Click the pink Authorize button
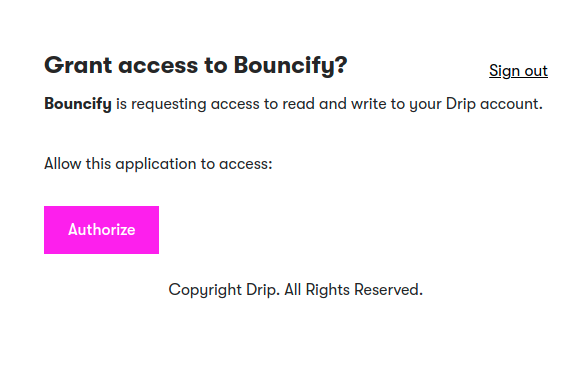This screenshot has width=584, height=374. click(x=101, y=230)
